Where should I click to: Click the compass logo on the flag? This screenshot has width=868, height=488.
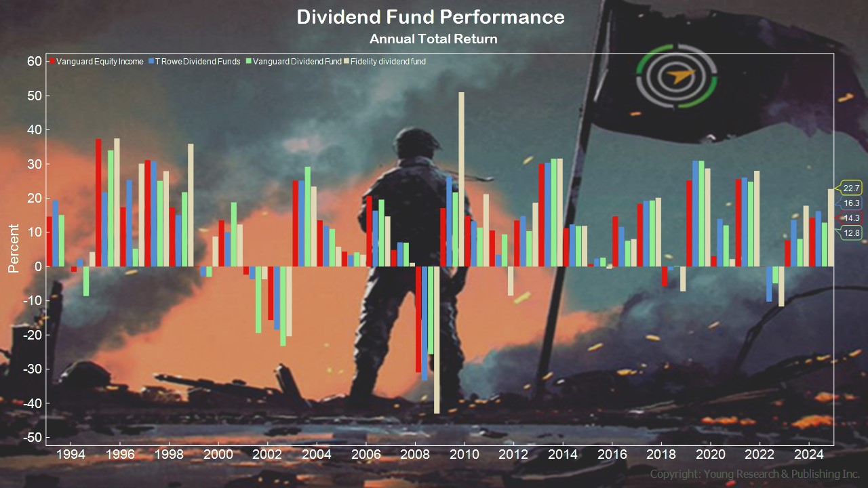point(676,77)
